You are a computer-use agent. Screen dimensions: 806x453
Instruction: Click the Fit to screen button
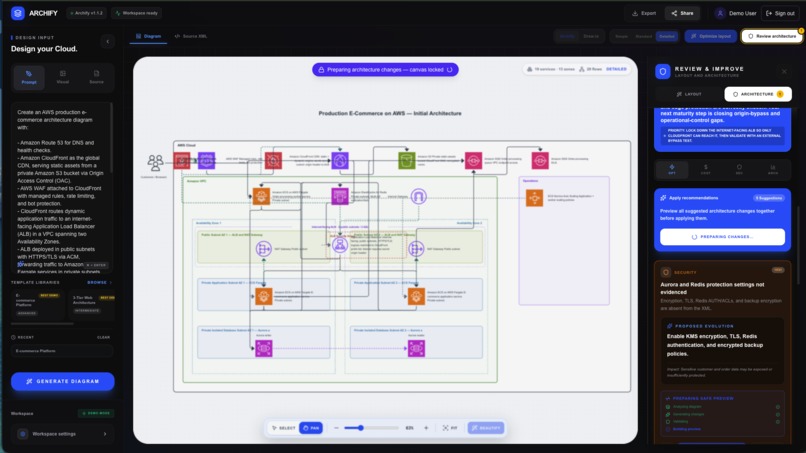pyautogui.click(x=450, y=428)
